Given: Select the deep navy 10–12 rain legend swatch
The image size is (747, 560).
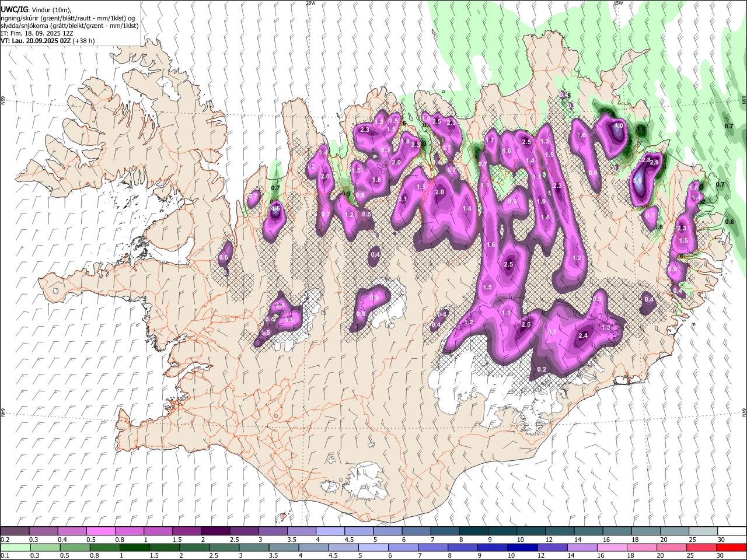Looking at the screenshot, I should [522, 547].
